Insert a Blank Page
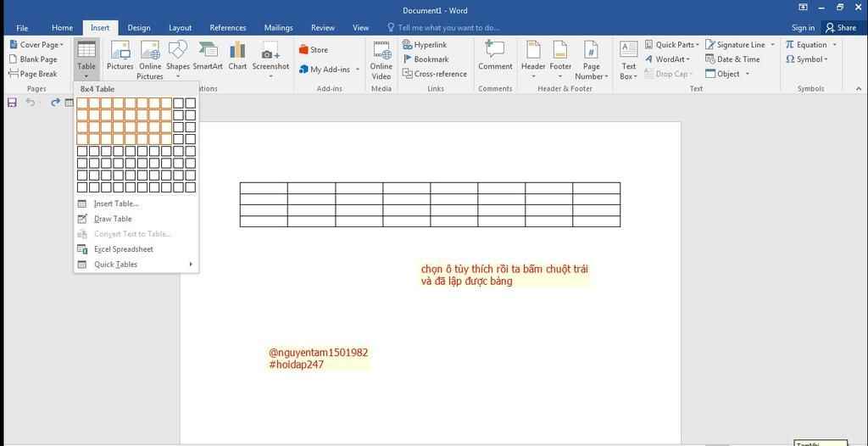This screenshot has height=446, width=868. [33, 59]
